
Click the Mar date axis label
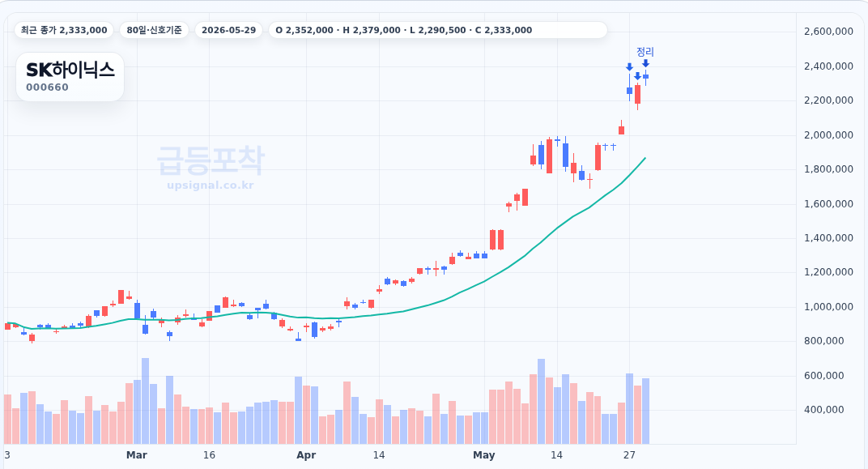pyautogui.click(x=137, y=455)
